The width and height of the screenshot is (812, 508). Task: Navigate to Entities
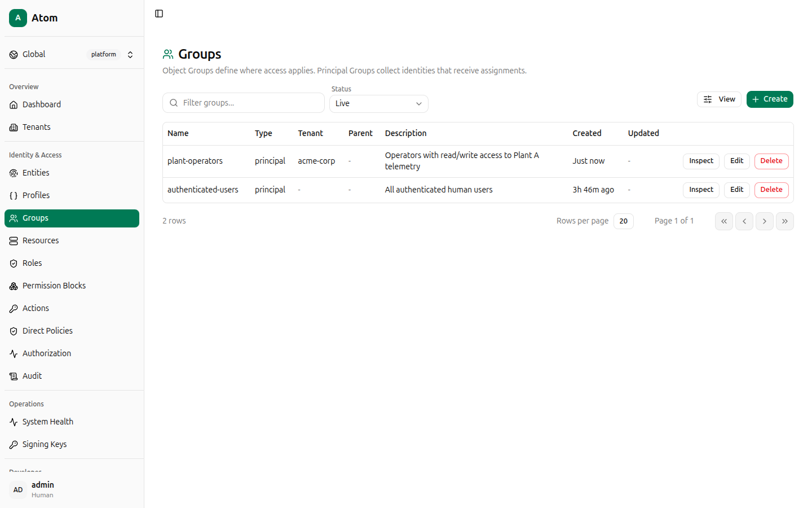(x=72, y=173)
